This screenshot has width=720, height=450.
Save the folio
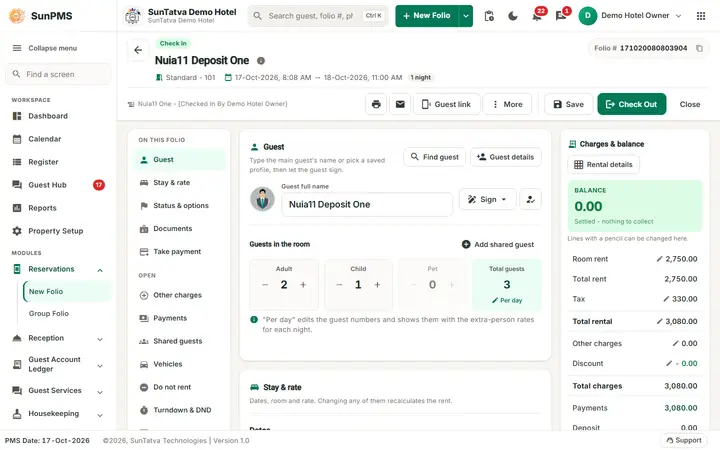click(x=568, y=104)
